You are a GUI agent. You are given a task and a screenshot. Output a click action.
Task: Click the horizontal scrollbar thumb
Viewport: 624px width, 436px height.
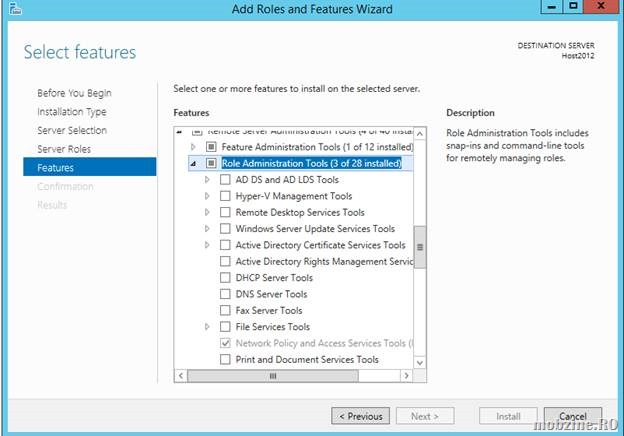pos(273,376)
